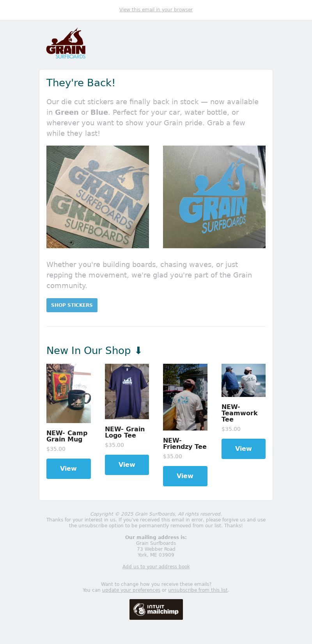View the Teamwork Tee
Viewport: 312px width, 644px height.
[x=243, y=449]
